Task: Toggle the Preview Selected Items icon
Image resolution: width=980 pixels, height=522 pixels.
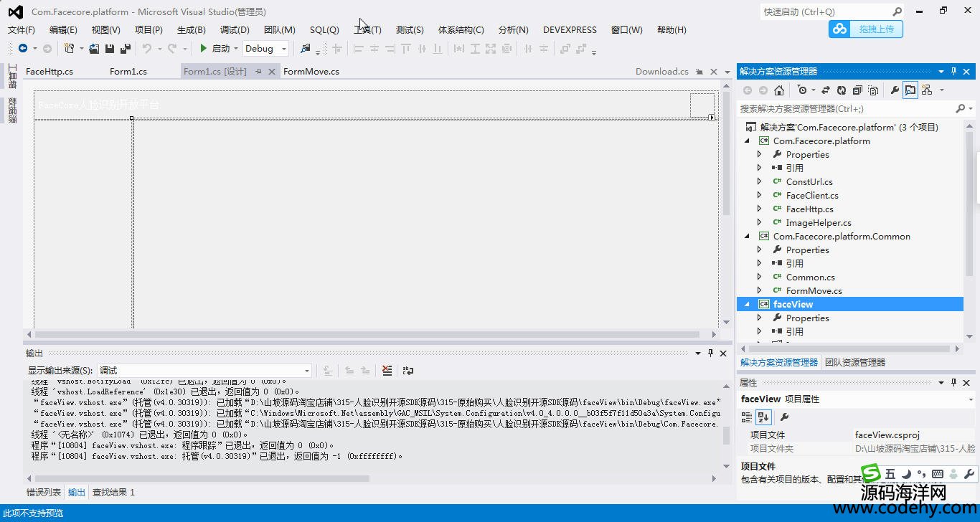Action: coord(910,90)
